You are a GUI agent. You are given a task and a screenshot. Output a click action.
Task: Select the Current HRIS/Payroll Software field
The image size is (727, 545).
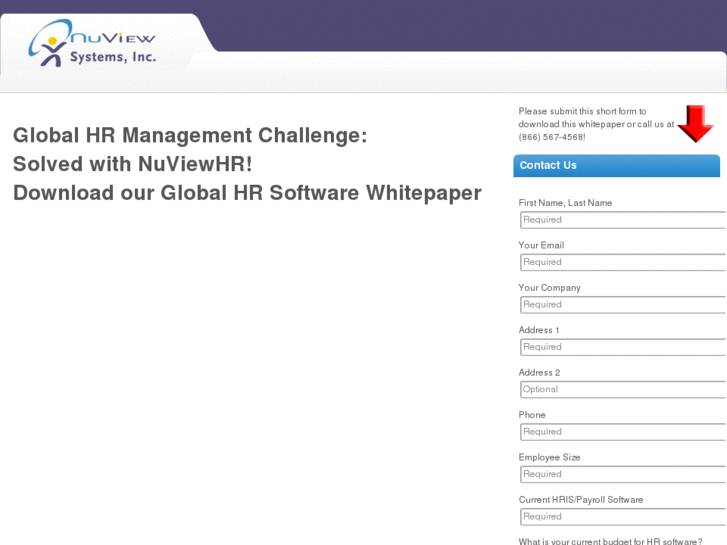623,517
